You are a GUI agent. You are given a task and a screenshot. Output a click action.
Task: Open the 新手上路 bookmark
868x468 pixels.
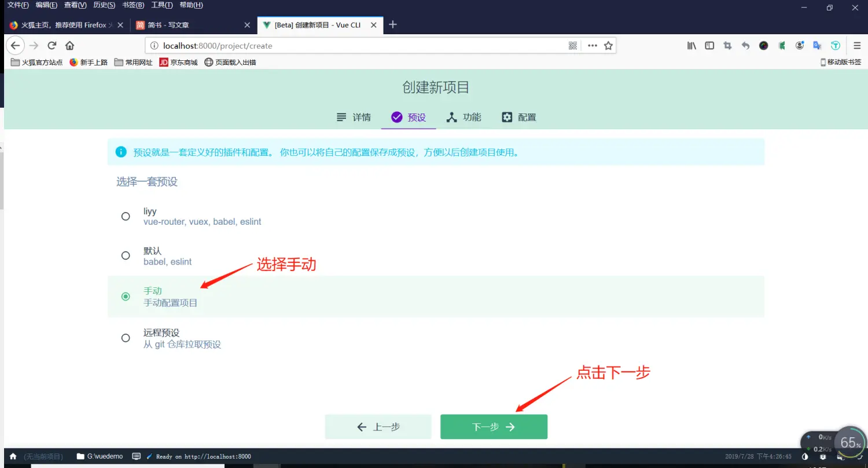(x=89, y=62)
